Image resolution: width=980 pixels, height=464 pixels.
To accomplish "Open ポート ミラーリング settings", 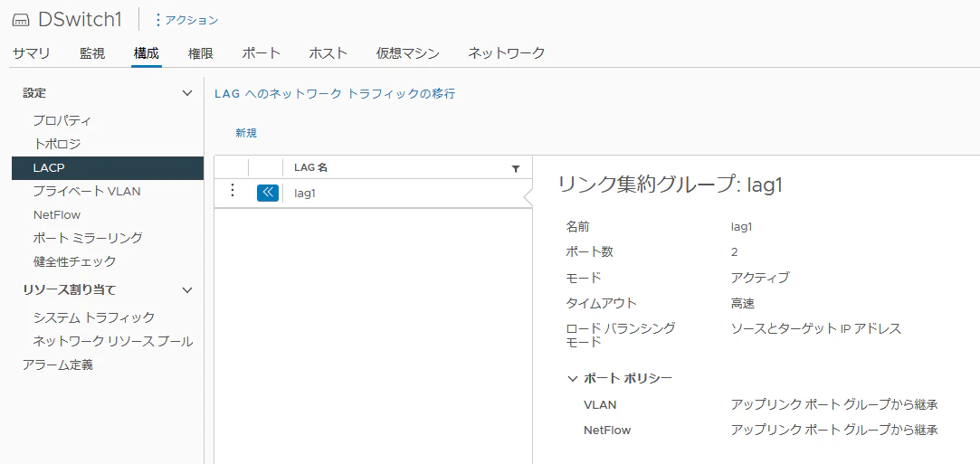I will pos(88,238).
